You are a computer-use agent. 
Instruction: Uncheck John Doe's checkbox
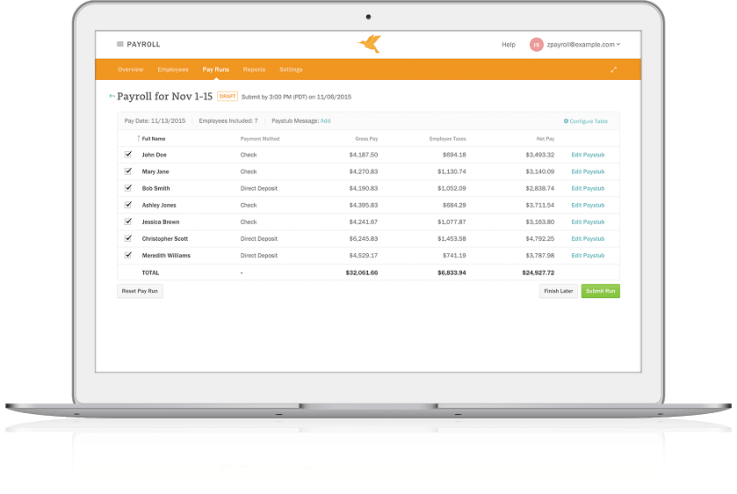[x=128, y=154]
